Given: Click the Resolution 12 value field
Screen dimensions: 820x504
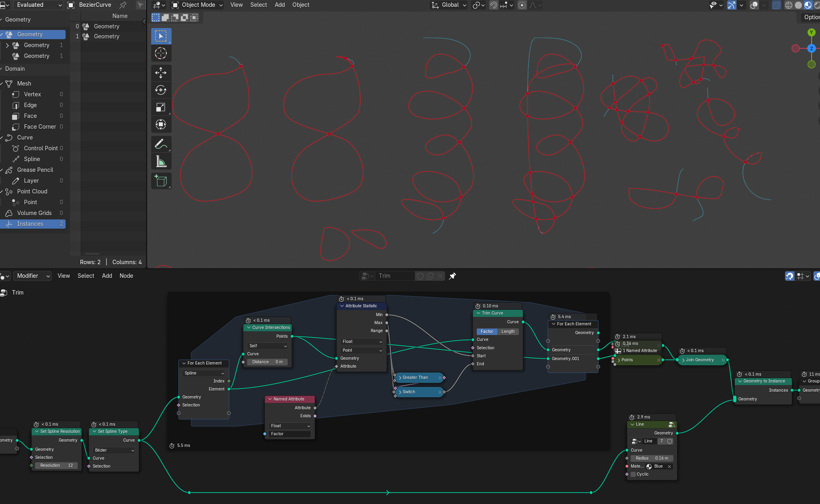Looking at the screenshot, I should click(x=56, y=466).
